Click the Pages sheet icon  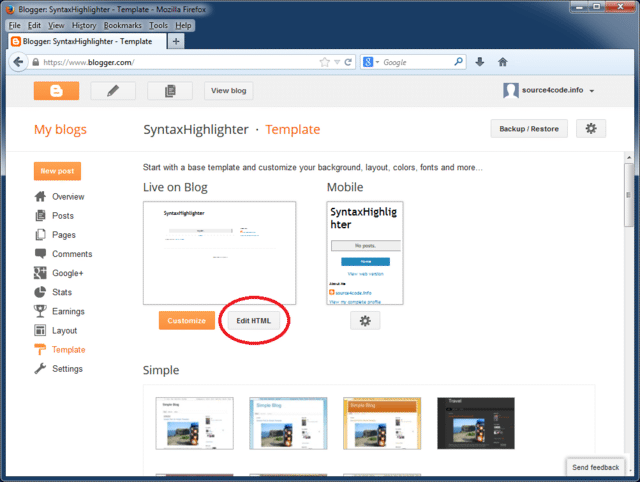pyautogui.click(x=40, y=235)
